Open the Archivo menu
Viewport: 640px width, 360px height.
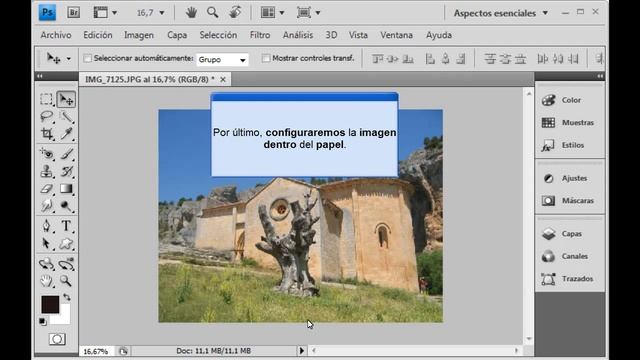tap(56, 35)
